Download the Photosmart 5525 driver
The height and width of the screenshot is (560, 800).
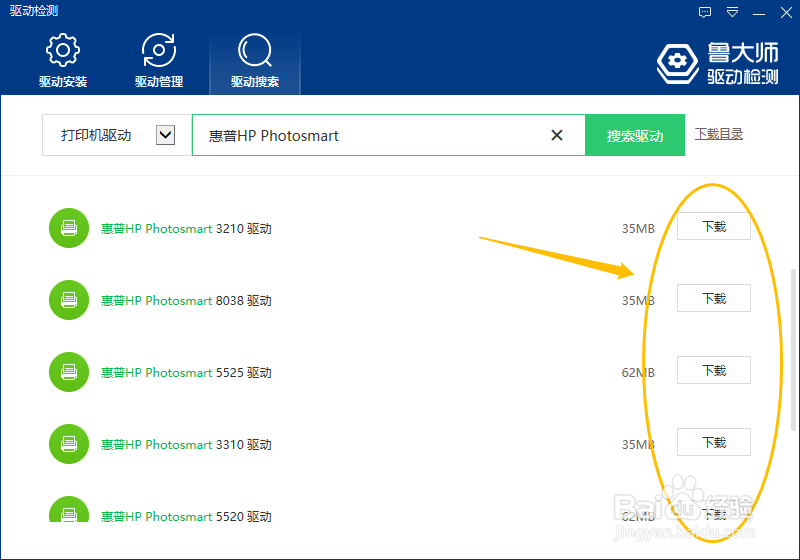714,370
